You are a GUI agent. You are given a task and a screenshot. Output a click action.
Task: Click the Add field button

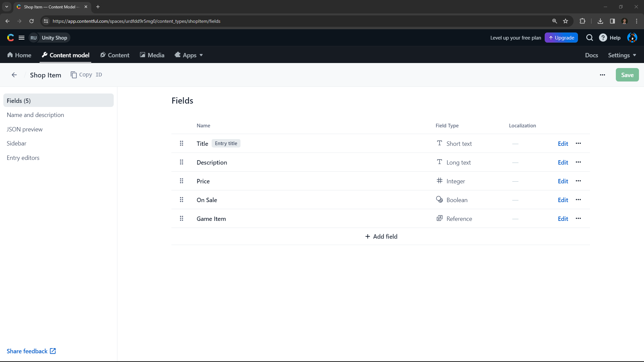[381, 237]
